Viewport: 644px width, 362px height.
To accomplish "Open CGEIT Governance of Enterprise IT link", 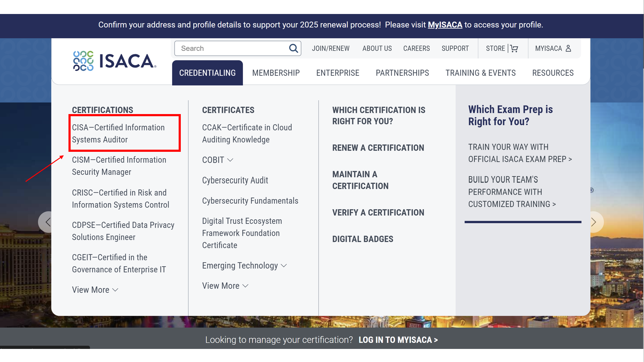I will pos(119,263).
